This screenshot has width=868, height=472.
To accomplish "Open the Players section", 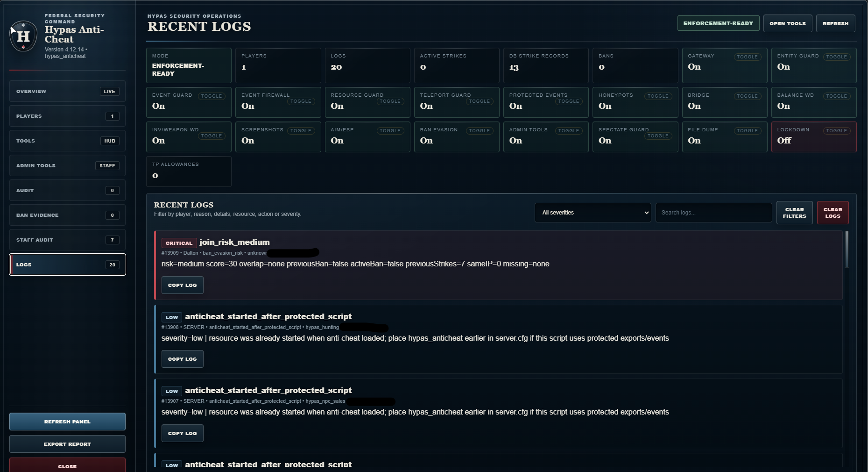I will pos(67,116).
